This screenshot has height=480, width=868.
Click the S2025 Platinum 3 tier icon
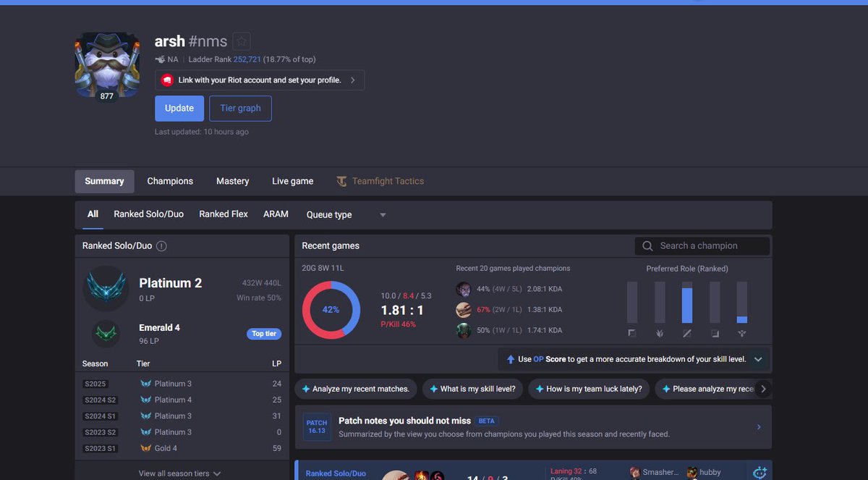(x=145, y=384)
